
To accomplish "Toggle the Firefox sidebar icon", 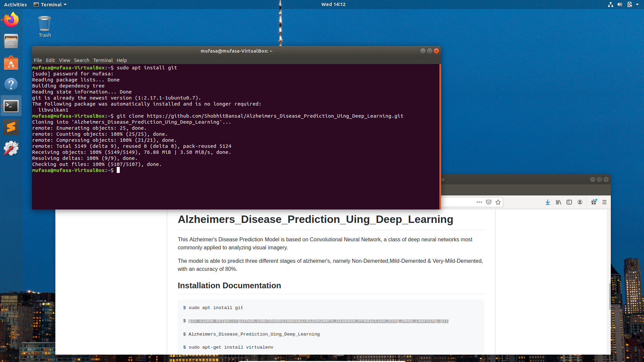I will click(569, 202).
